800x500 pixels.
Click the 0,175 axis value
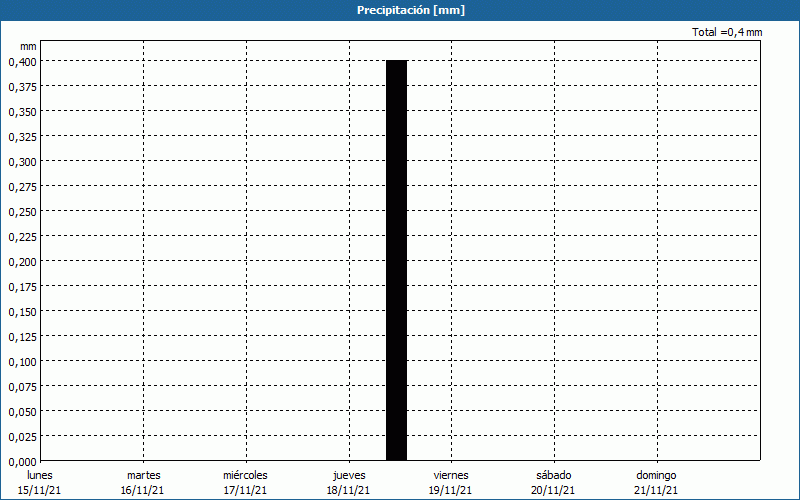(22, 287)
